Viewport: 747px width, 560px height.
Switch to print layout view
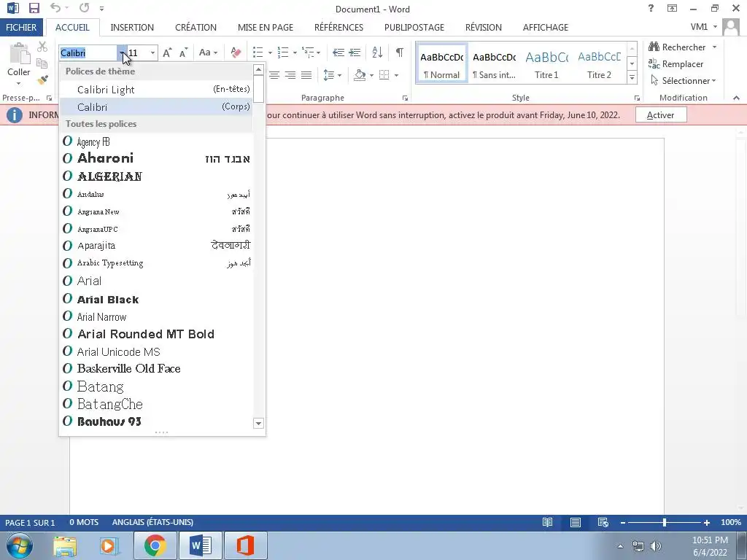pyautogui.click(x=576, y=522)
